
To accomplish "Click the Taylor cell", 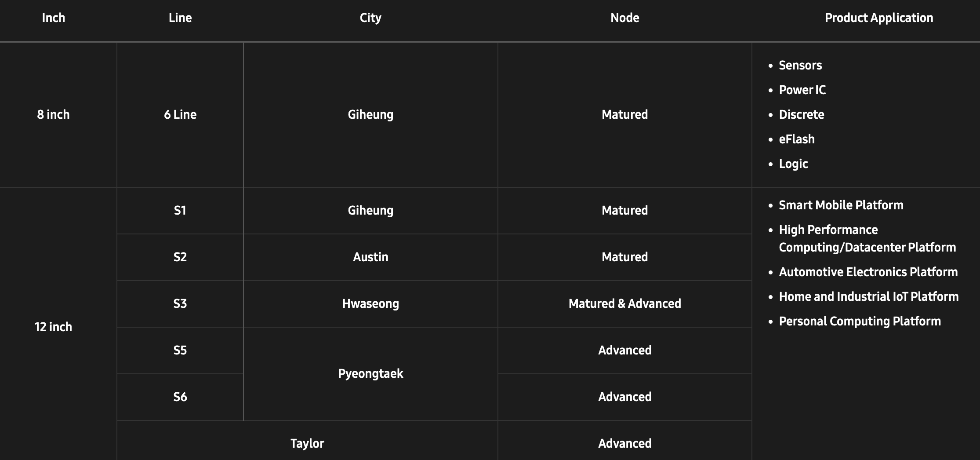I will 307,443.
